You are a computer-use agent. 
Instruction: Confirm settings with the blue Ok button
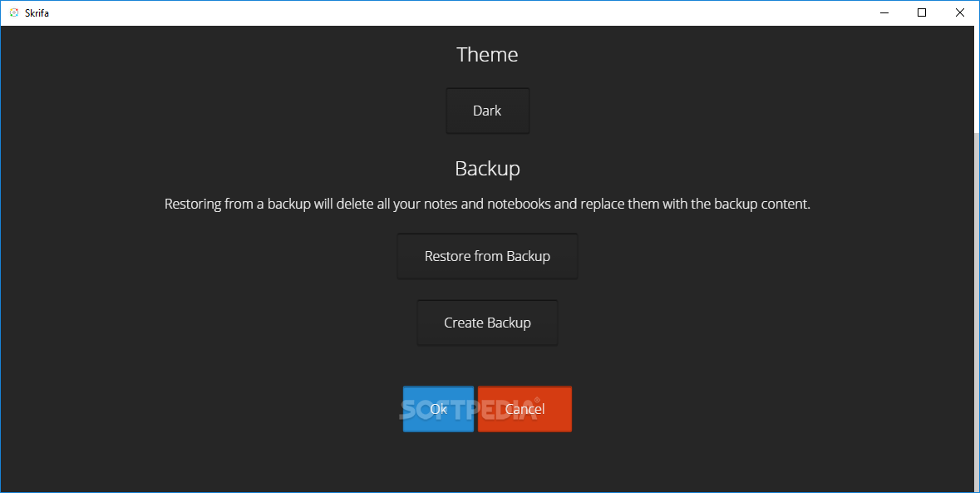tap(438, 409)
